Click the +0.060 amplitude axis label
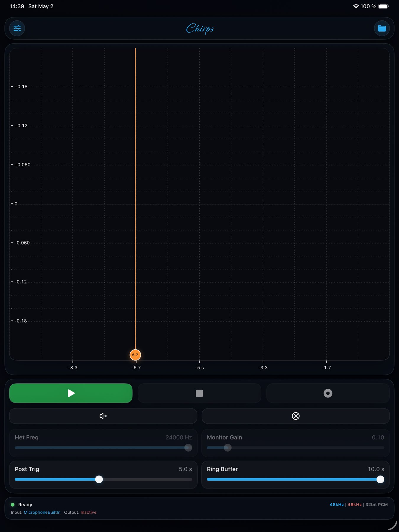The width and height of the screenshot is (399, 532). pyautogui.click(x=22, y=165)
